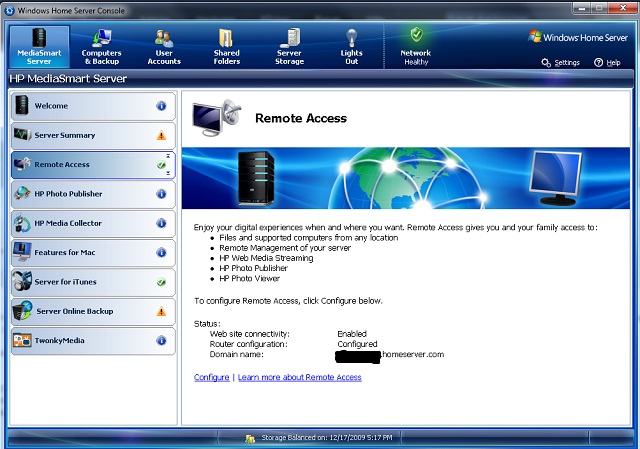Click the warning icon beside Server Online Backup
Image resolution: width=640 pixels, height=449 pixels.
(161, 311)
